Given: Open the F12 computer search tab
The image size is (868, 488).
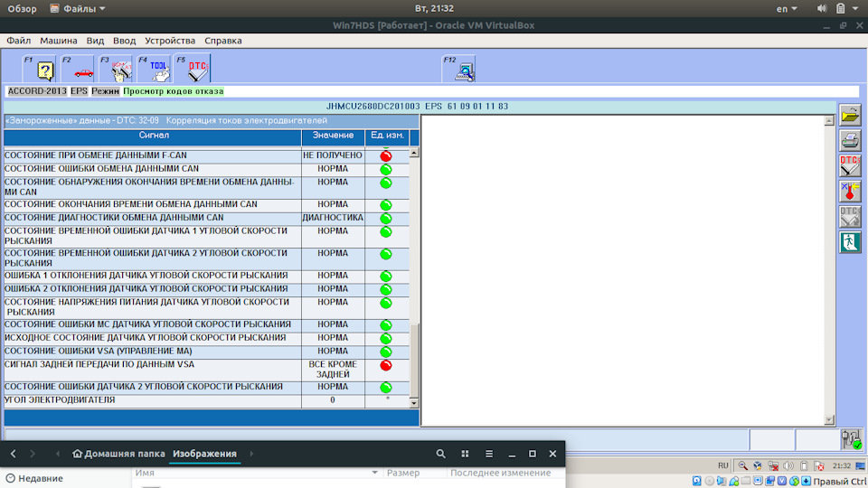Looking at the screenshot, I should (x=459, y=69).
